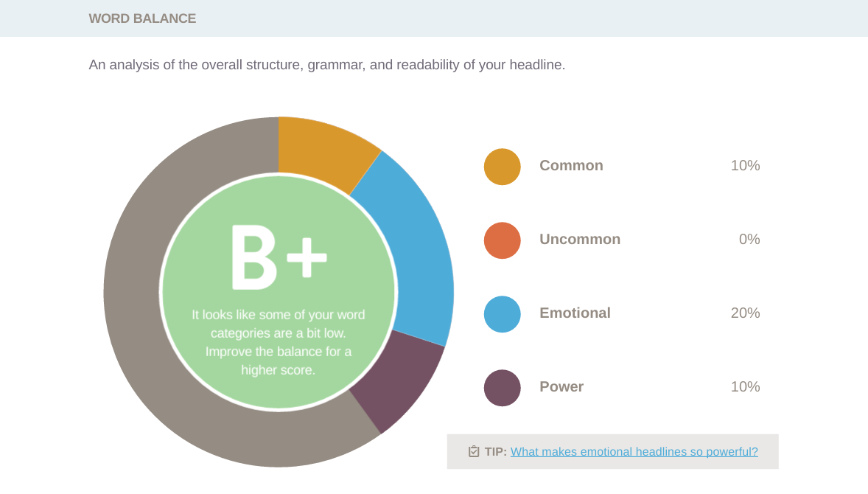The height and width of the screenshot is (494, 868).
Task: Click the orange Common legend circle
Action: click(x=503, y=167)
